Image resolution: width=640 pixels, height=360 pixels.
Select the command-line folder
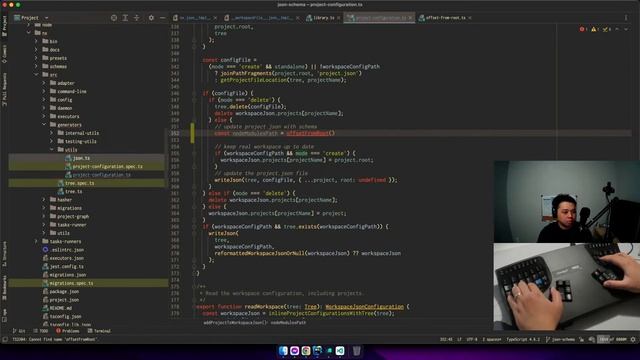pyautogui.click(x=71, y=91)
